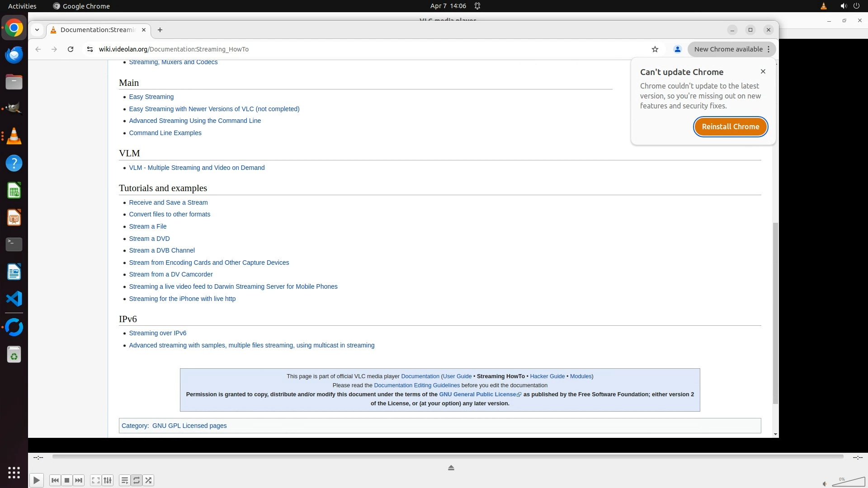Click VLC stop playback button
Image resolution: width=868 pixels, height=488 pixels.
(67, 480)
